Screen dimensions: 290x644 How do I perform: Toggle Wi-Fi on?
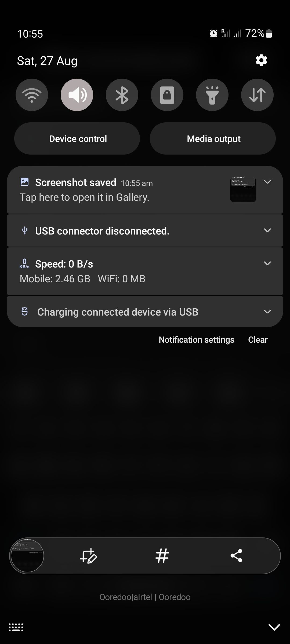click(31, 95)
